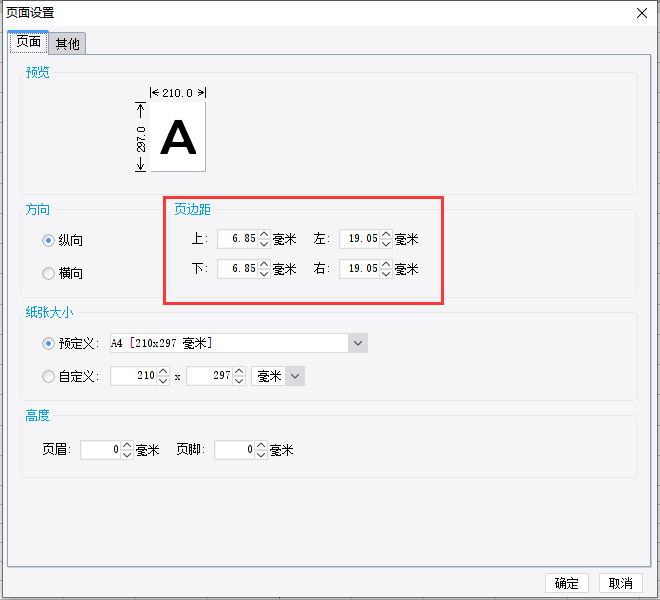
Task: Decrease the right margin (右) value
Action: tap(386, 274)
